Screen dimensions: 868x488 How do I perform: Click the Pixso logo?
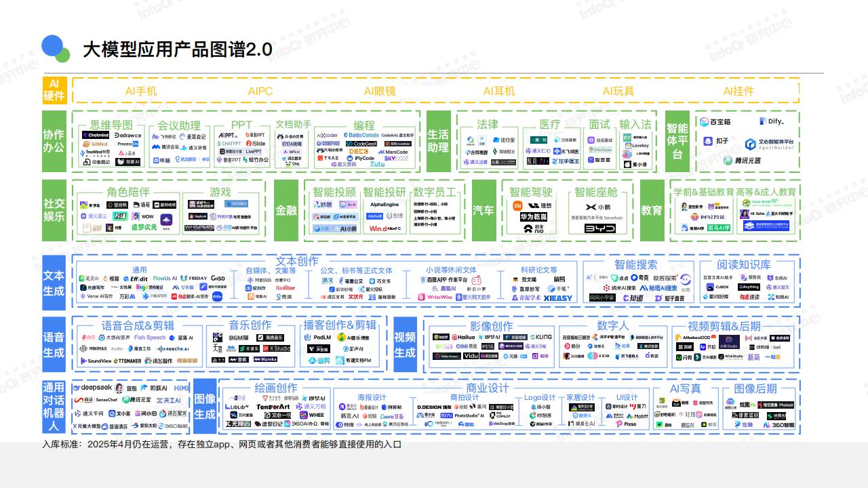tap(626, 424)
